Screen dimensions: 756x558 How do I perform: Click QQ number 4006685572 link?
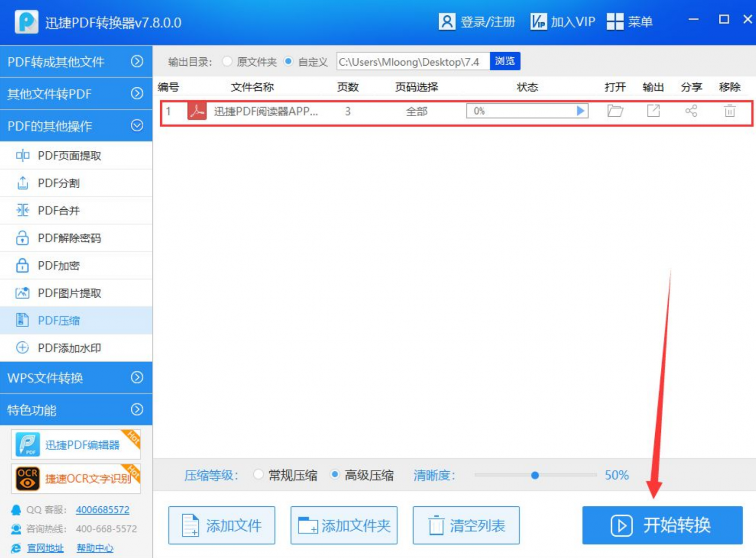[102, 510]
